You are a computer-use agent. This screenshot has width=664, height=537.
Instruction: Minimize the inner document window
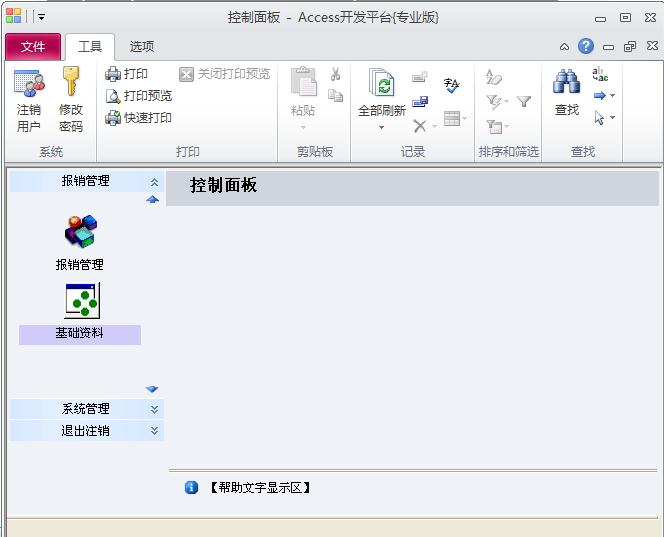pyautogui.click(x=608, y=47)
